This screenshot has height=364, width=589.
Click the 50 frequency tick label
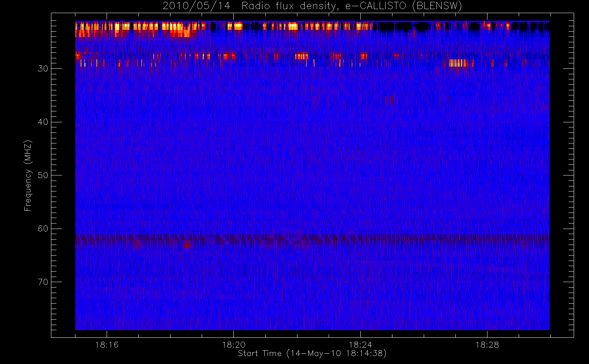(x=43, y=175)
